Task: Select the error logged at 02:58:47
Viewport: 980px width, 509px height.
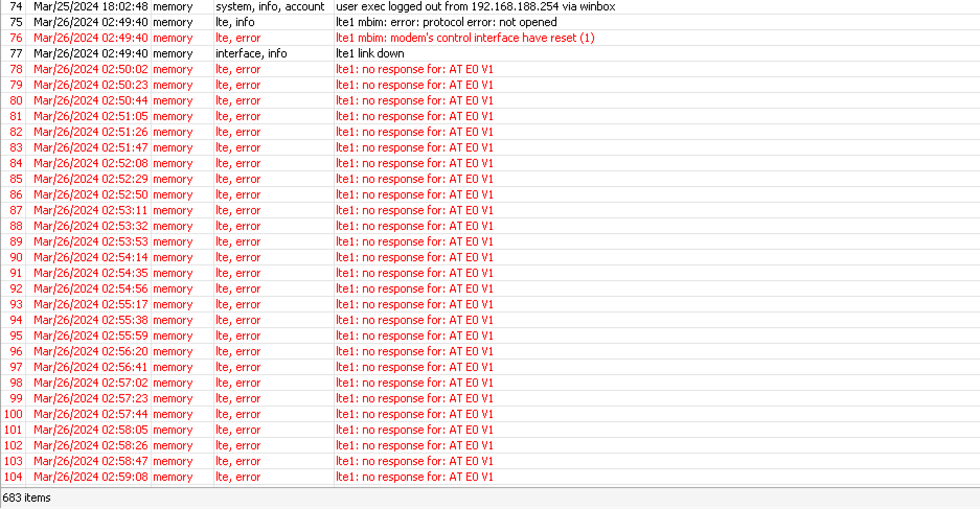Action: [x=415, y=461]
